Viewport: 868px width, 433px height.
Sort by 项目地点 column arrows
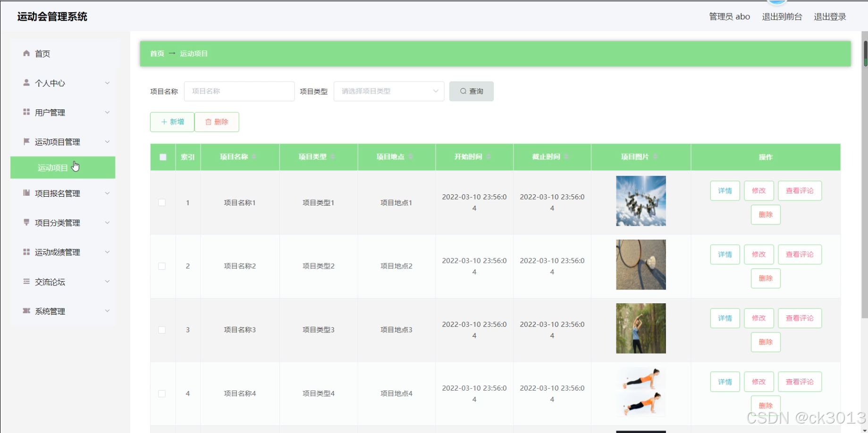tap(411, 157)
